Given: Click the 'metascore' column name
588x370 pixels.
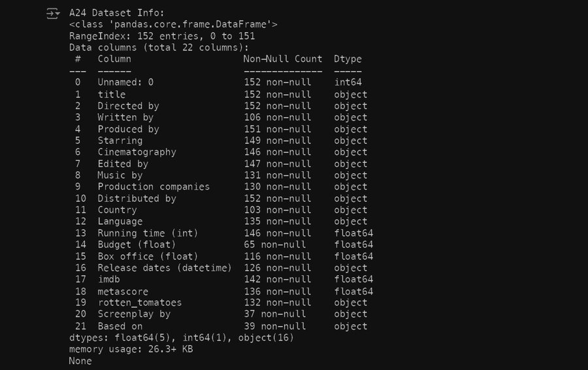Looking at the screenshot, I should click(x=123, y=292).
